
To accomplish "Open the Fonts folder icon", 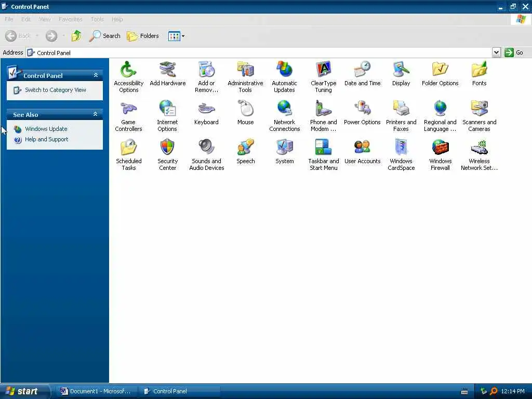I will point(479,69).
